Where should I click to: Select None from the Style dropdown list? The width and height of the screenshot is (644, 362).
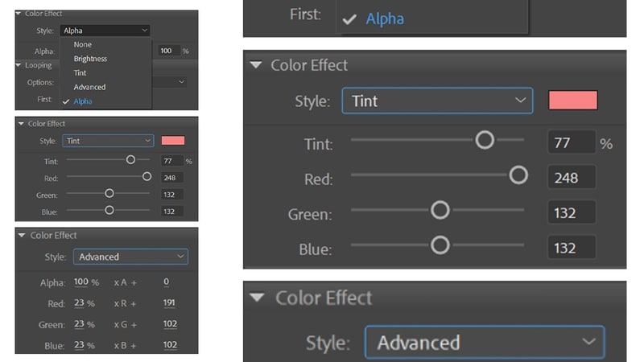[83, 45]
